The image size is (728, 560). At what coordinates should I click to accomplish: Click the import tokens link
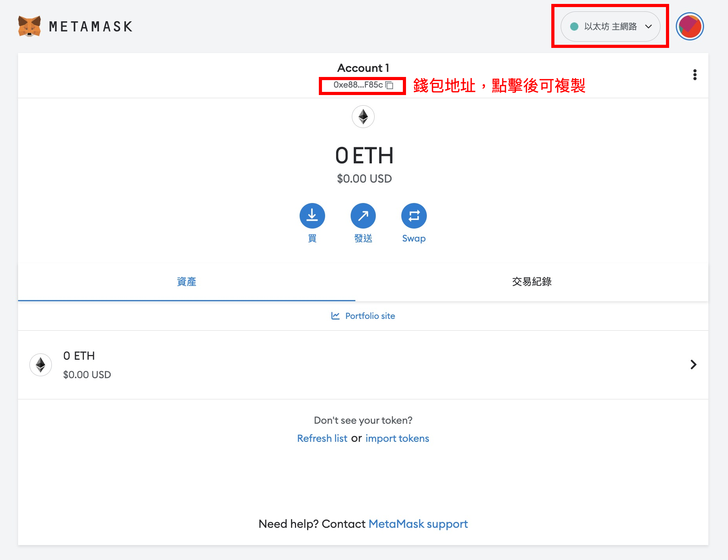[397, 438]
